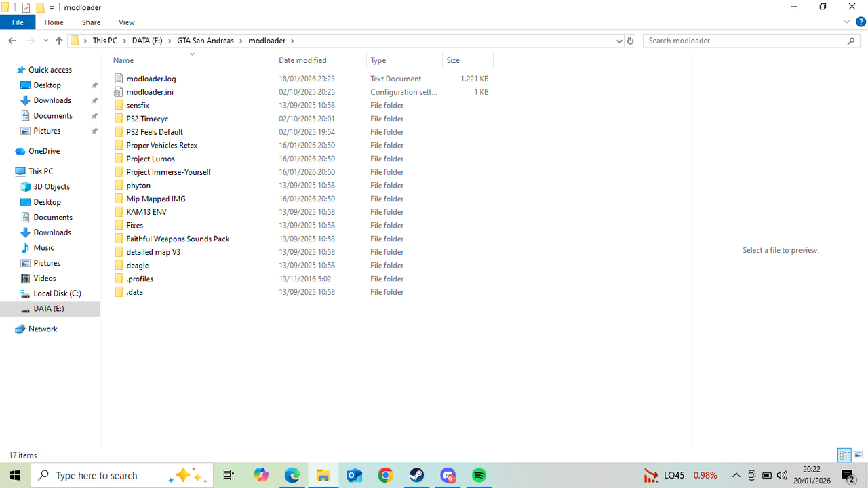Screen dimensions: 868x488
Task: Launch Copilot from the taskbar
Action: [x=261, y=475]
